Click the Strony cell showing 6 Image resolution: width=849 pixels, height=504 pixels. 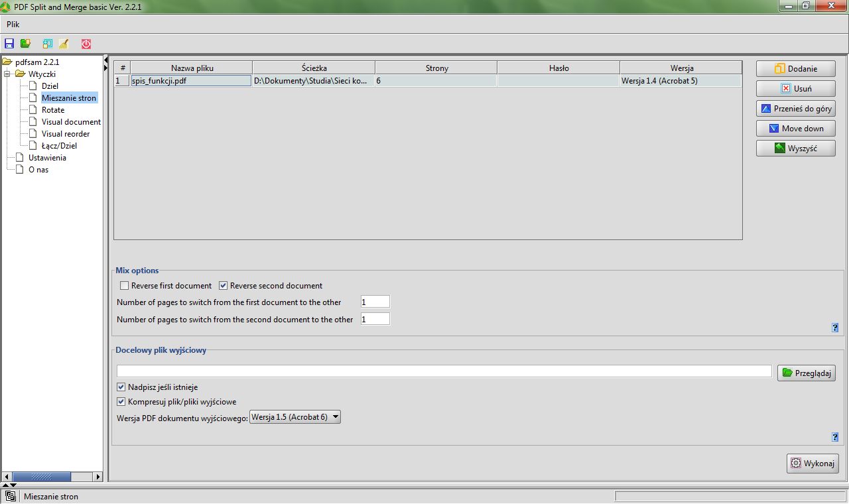click(436, 80)
